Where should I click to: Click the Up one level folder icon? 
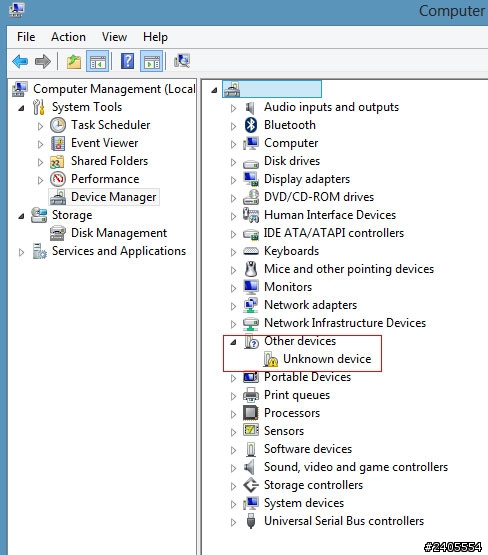click(74, 62)
